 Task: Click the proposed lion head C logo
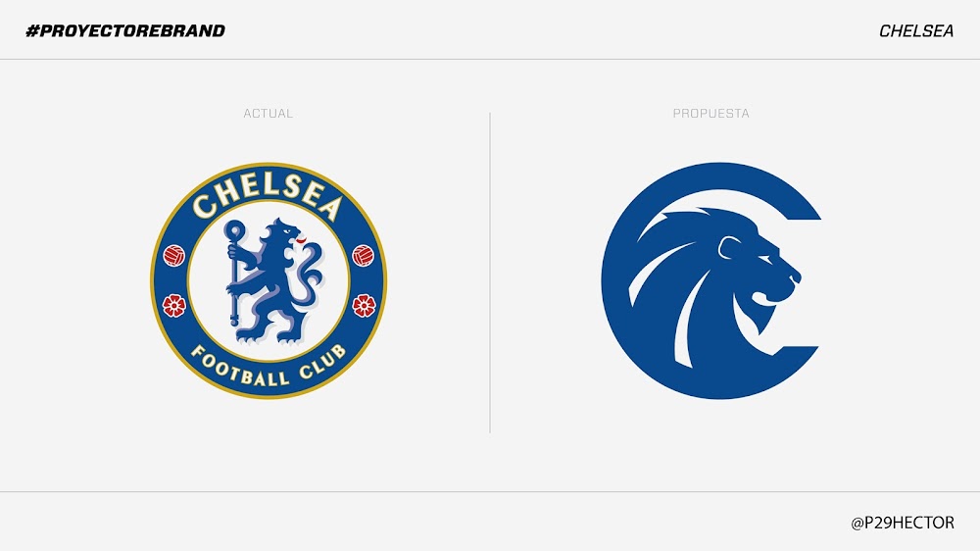pos(711,280)
